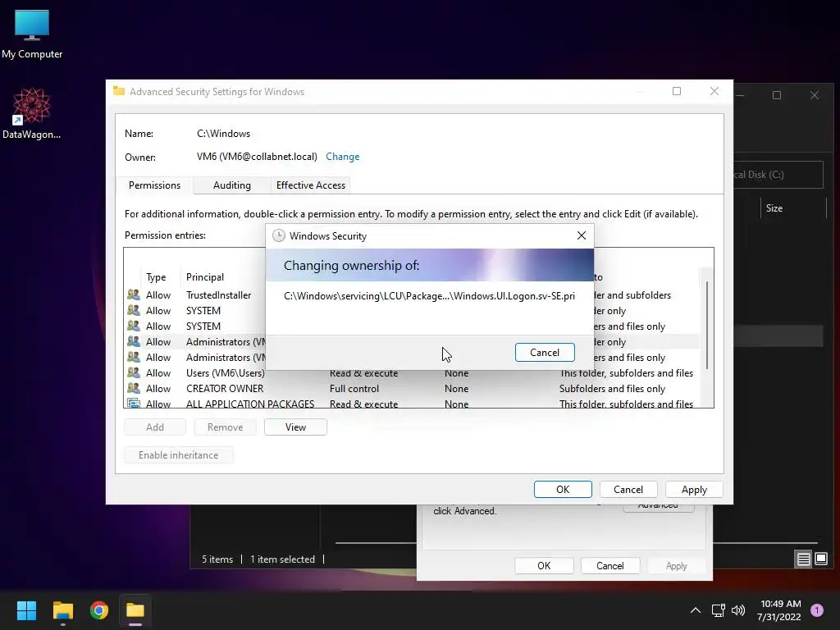The width and height of the screenshot is (840, 630).
Task: Click the Remove button
Action: 225,427
